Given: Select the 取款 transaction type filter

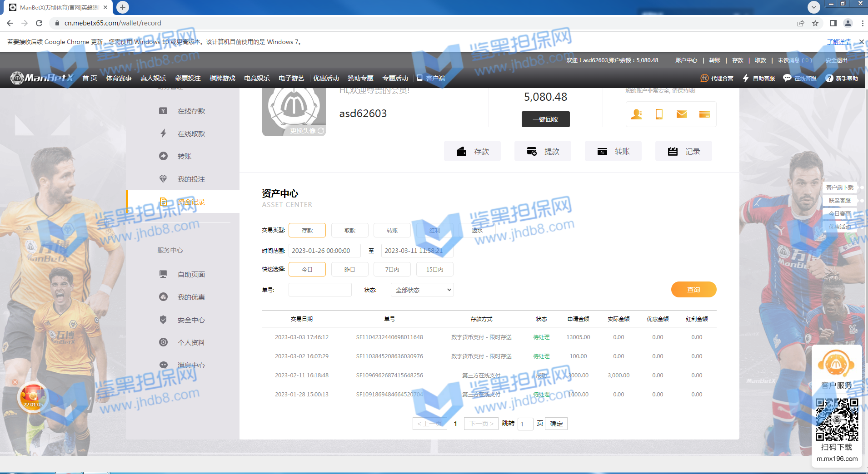Looking at the screenshot, I should pyautogui.click(x=350, y=231).
